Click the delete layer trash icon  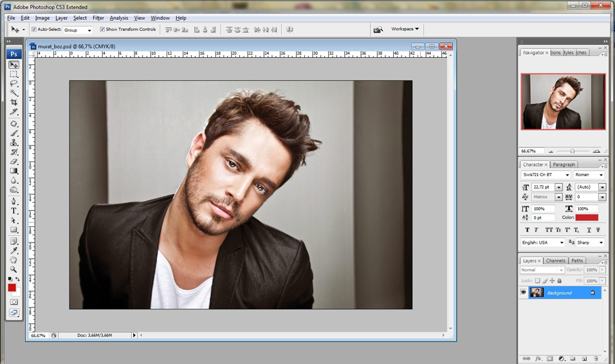tap(596, 358)
